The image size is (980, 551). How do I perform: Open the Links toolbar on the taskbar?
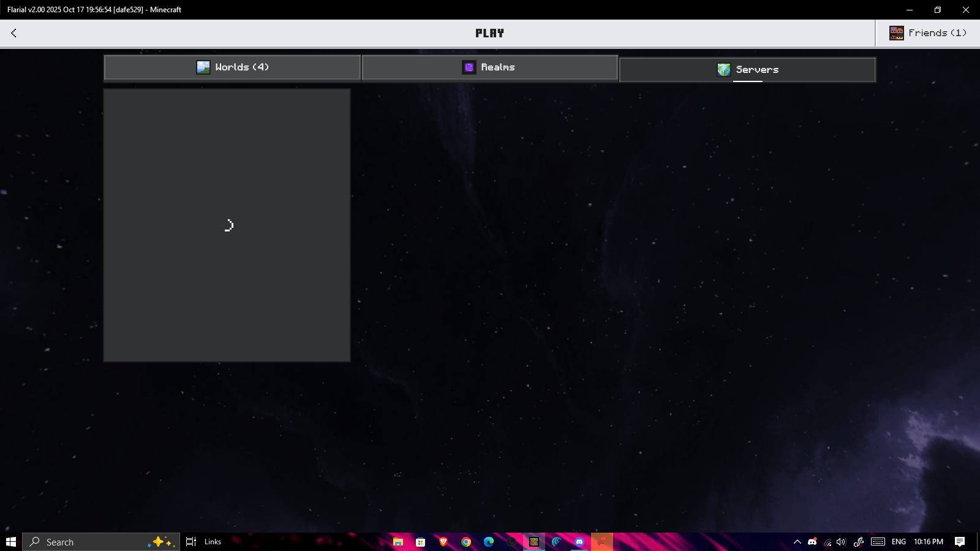(x=213, y=542)
